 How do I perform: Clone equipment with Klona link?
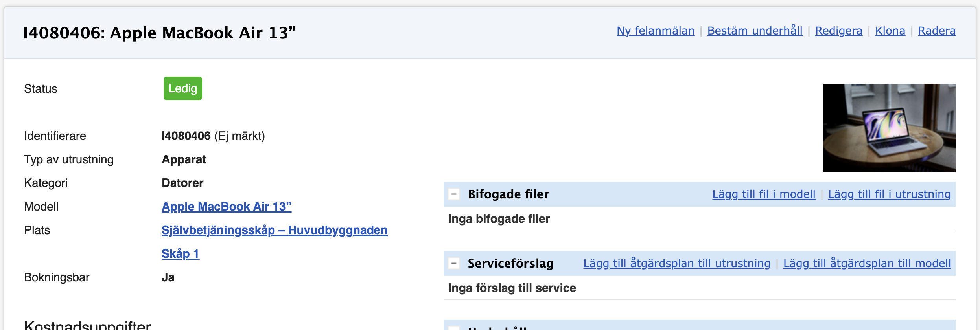click(890, 31)
